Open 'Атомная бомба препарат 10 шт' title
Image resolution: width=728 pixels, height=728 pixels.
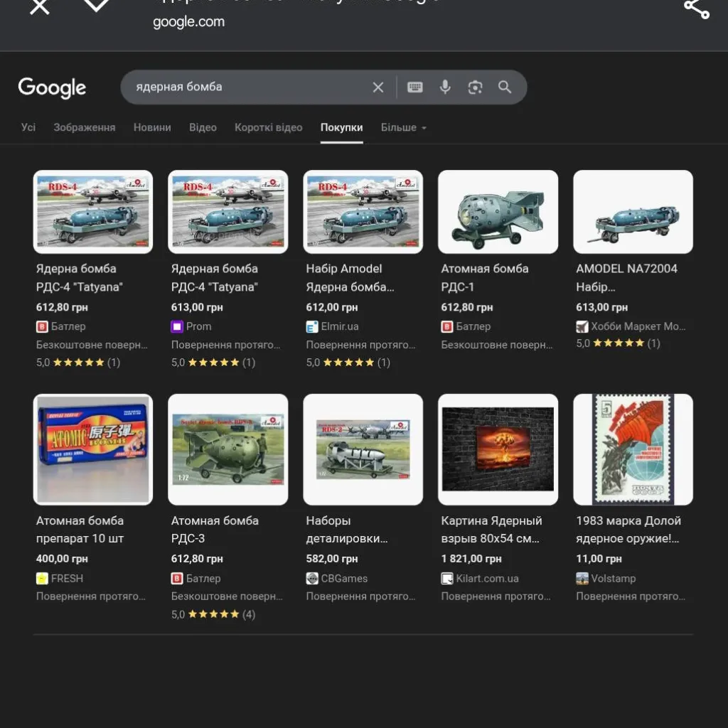[x=80, y=529]
